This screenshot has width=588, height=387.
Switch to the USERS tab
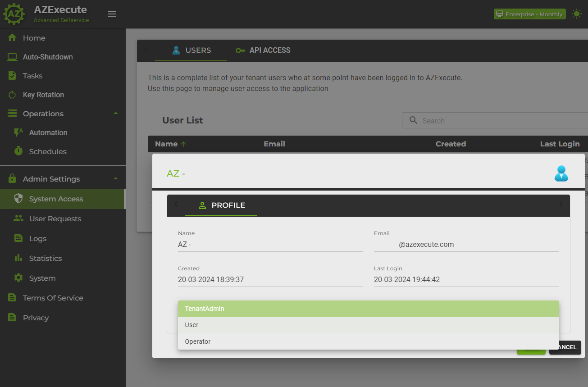tap(191, 50)
